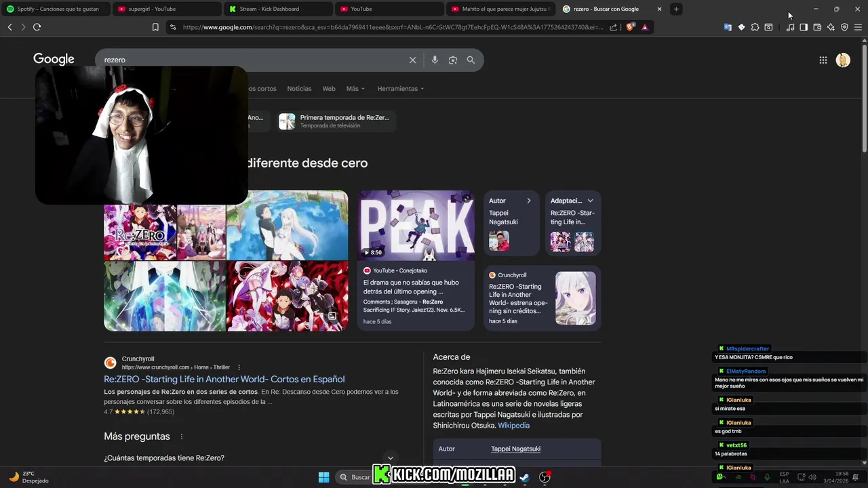Open the Re:ZERO Cortos en Español result link
The width and height of the screenshot is (868, 488).
pos(224,379)
